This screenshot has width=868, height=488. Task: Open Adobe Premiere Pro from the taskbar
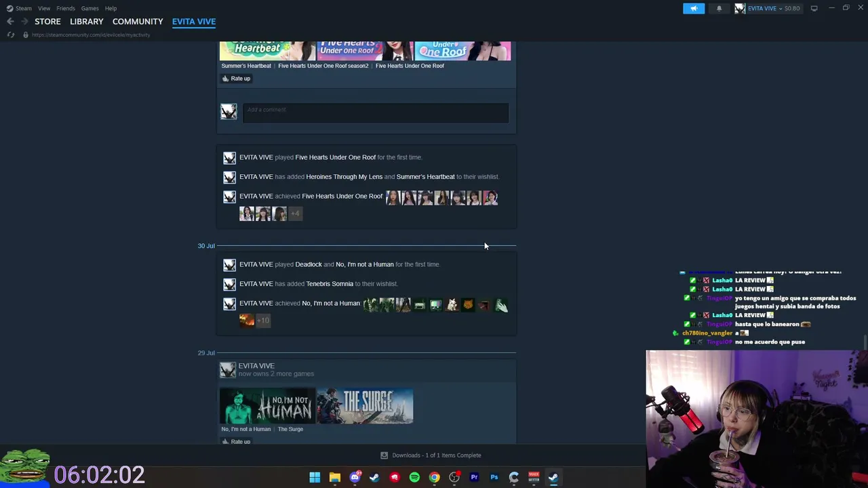click(474, 477)
